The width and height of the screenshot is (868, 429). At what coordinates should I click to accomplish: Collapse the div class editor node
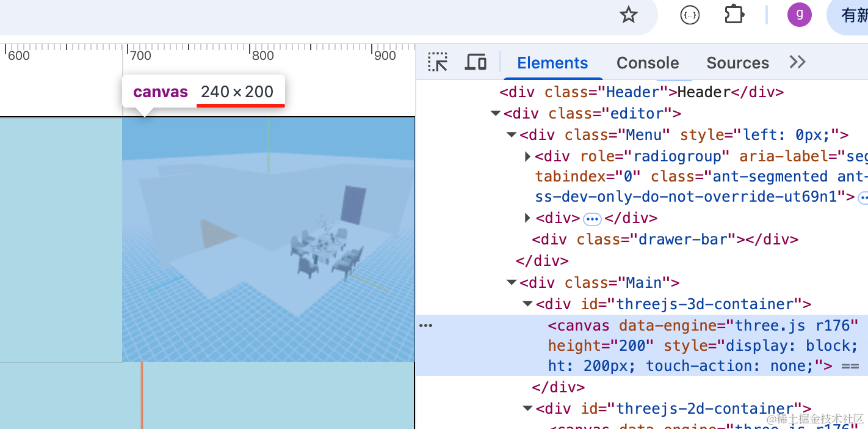coord(495,114)
